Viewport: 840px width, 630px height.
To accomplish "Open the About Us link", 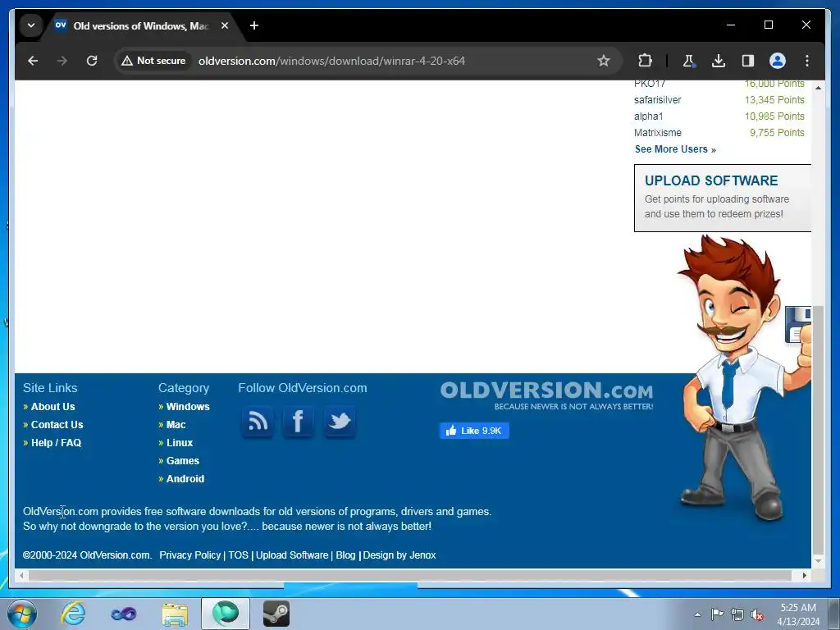I will (52, 407).
